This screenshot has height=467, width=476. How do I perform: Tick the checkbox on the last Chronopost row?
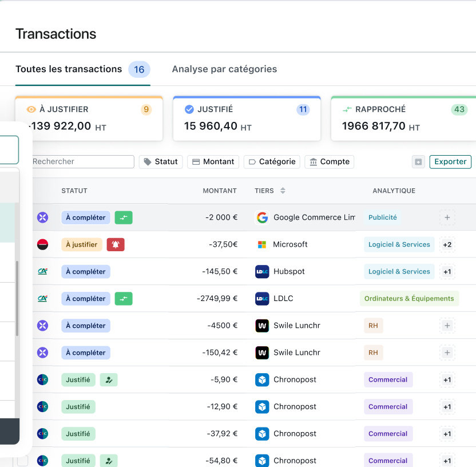22,461
